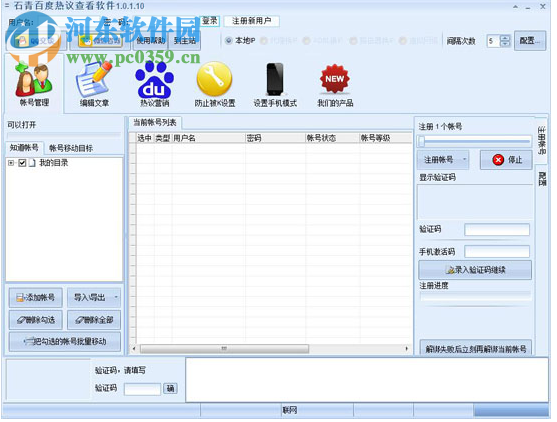
Task: Click the 密码 column header
Action: (275, 138)
